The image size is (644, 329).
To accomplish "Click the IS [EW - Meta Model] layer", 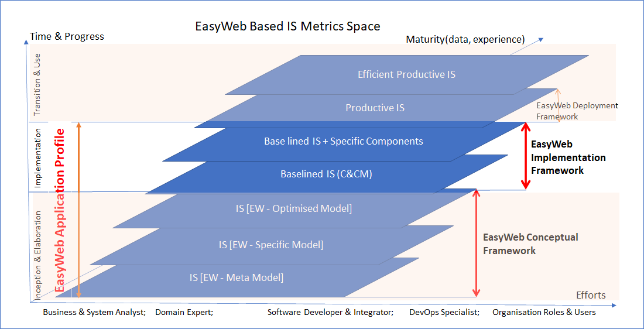I will pos(237,277).
